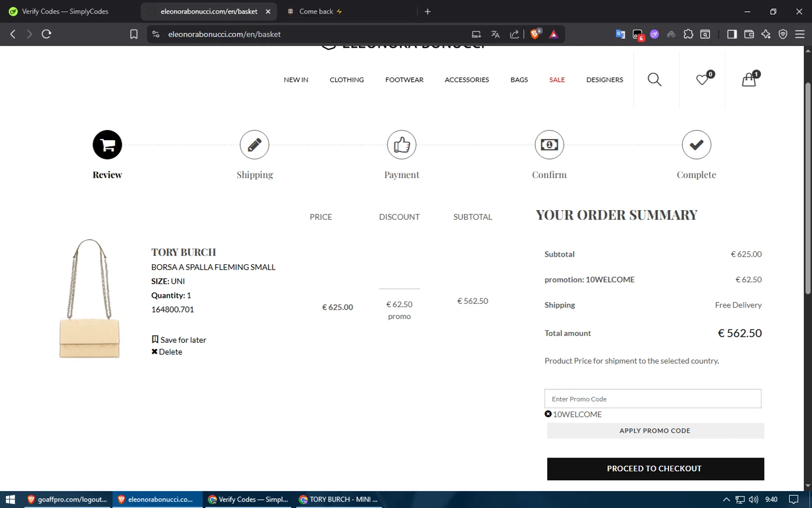Click the beige bag product thumbnail
812x508 pixels.
[89, 298]
